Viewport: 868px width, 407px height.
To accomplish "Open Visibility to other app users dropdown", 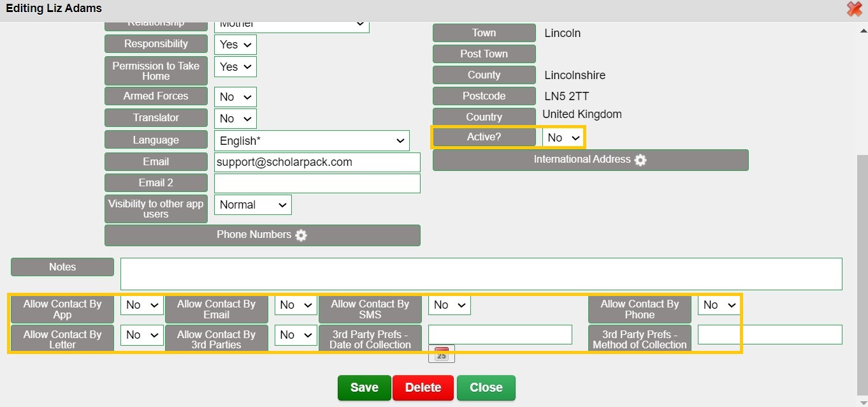I will [x=253, y=205].
